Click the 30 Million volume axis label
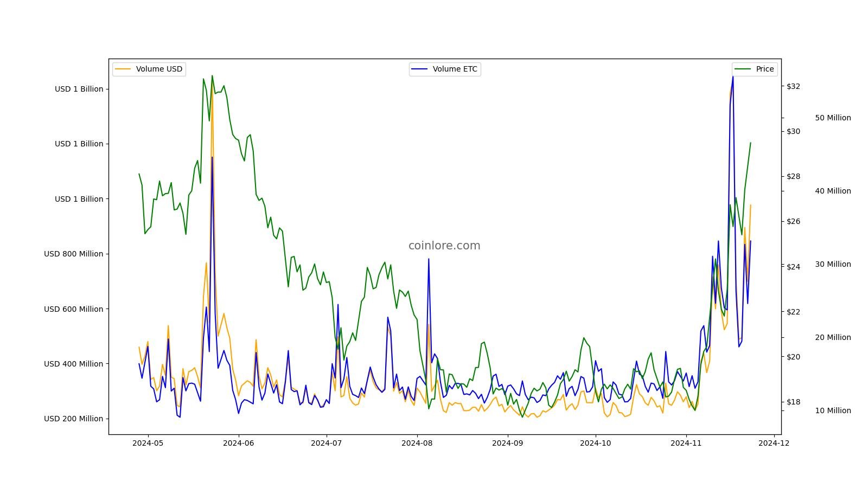 click(833, 264)
